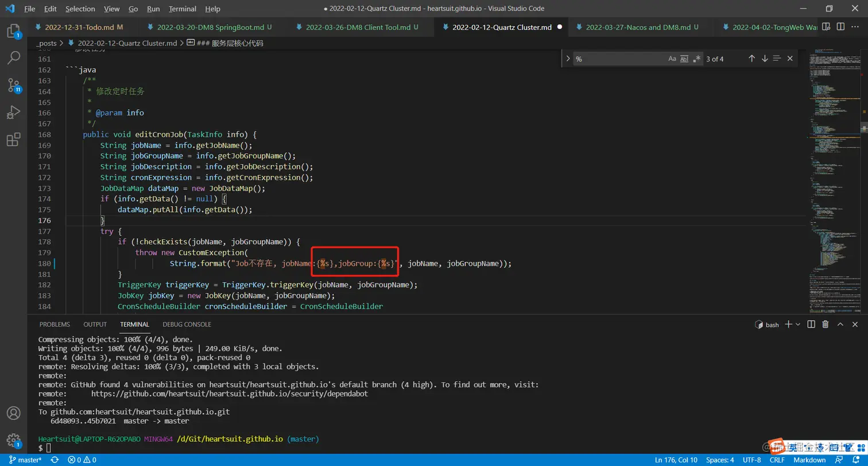Open the Terminal menu
Viewport: 868px width, 466px height.
pos(183,9)
